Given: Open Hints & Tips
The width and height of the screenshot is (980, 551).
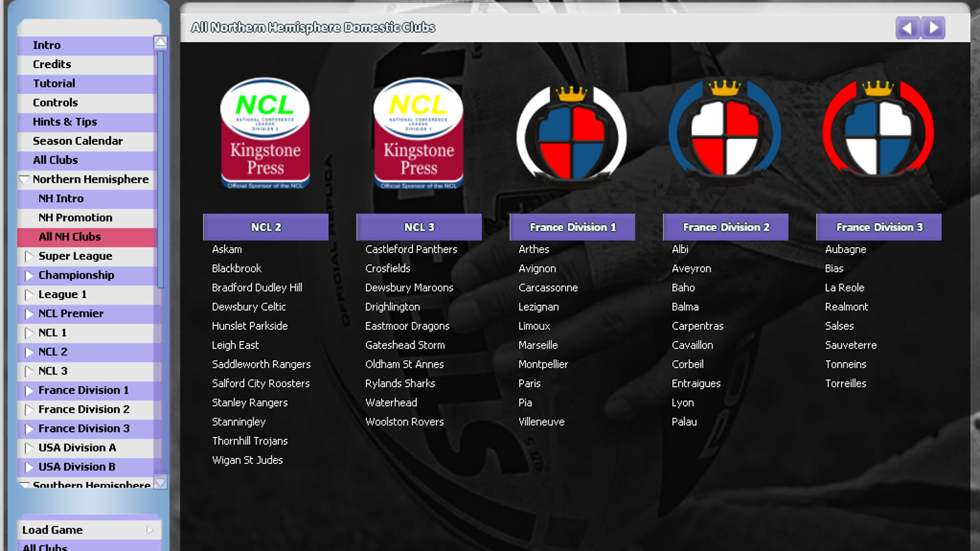Looking at the screenshot, I should click(85, 122).
